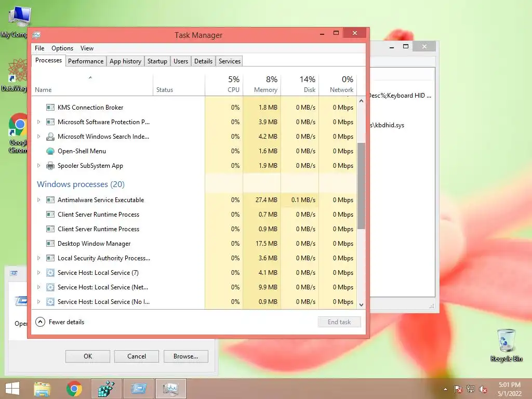Sort processes by Disk column
Viewport: 532px width, 399px height.
click(300, 84)
